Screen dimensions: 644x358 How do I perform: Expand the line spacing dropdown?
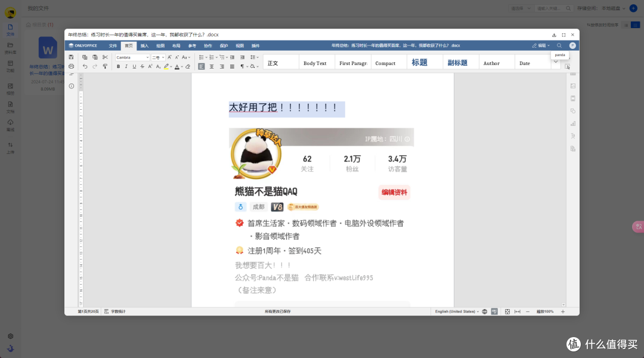tap(257, 57)
